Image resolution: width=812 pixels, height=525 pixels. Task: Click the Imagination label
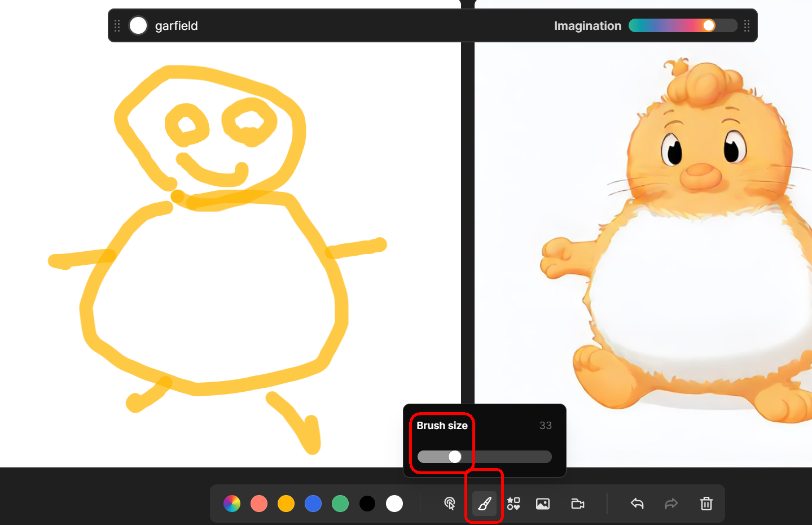[x=587, y=26]
